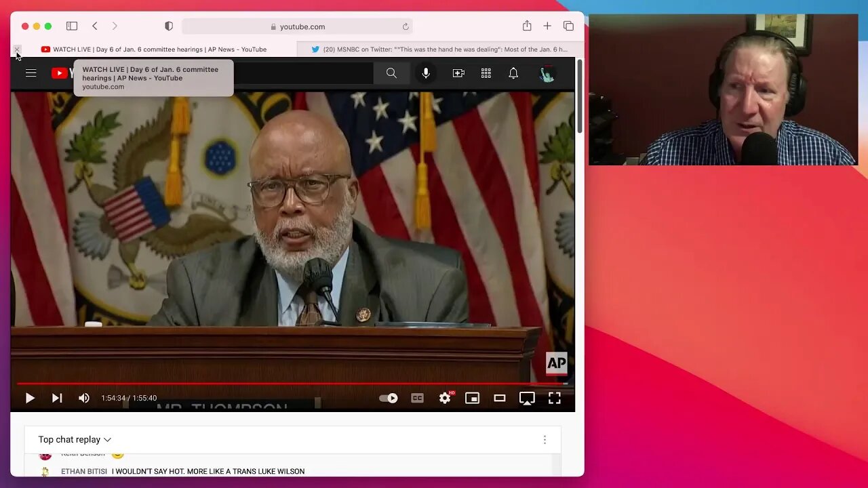868x488 pixels.
Task: Open YouTube apps grid
Action: [486, 73]
